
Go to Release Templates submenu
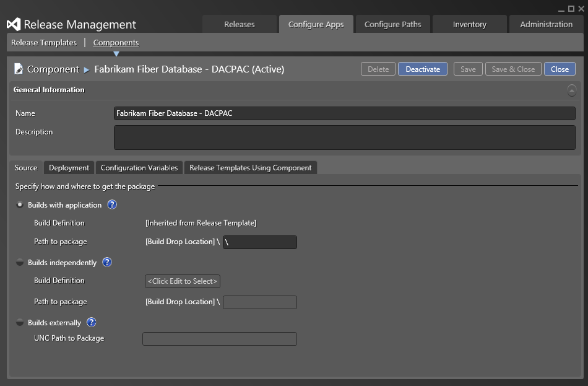click(44, 43)
